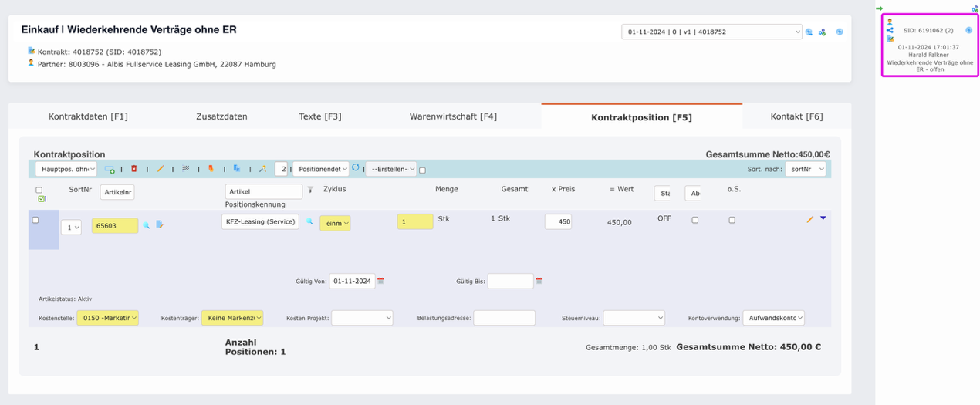Click the Artikelnr filter field
The image size is (980, 405).
click(117, 191)
